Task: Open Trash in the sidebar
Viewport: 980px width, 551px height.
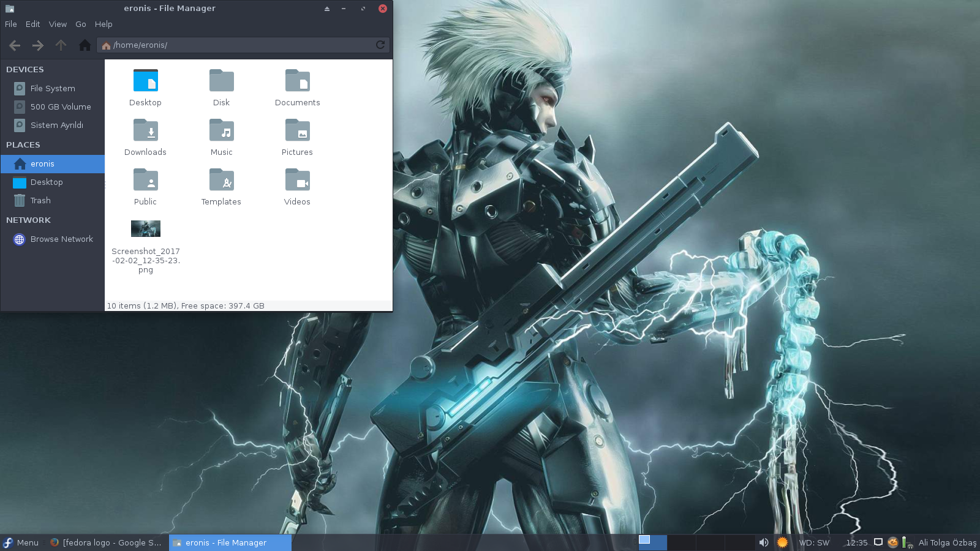Action: point(53,201)
